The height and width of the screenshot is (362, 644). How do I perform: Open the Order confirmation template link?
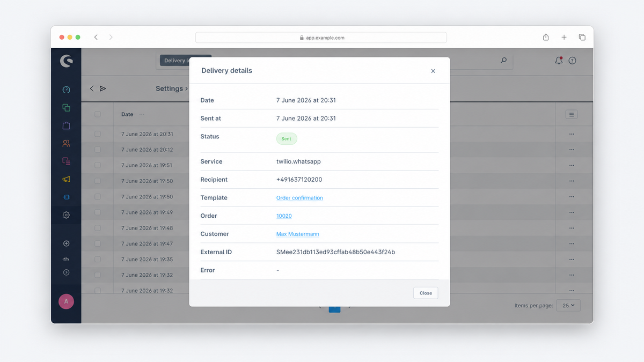click(x=299, y=198)
